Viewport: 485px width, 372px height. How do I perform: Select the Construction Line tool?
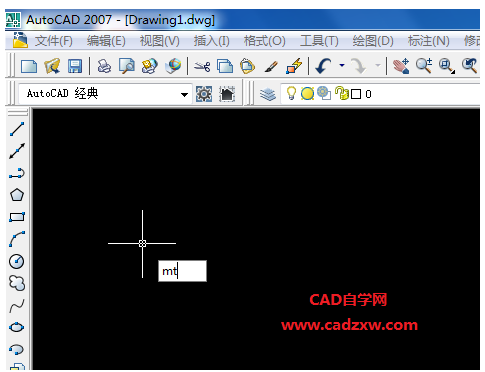point(17,151)
